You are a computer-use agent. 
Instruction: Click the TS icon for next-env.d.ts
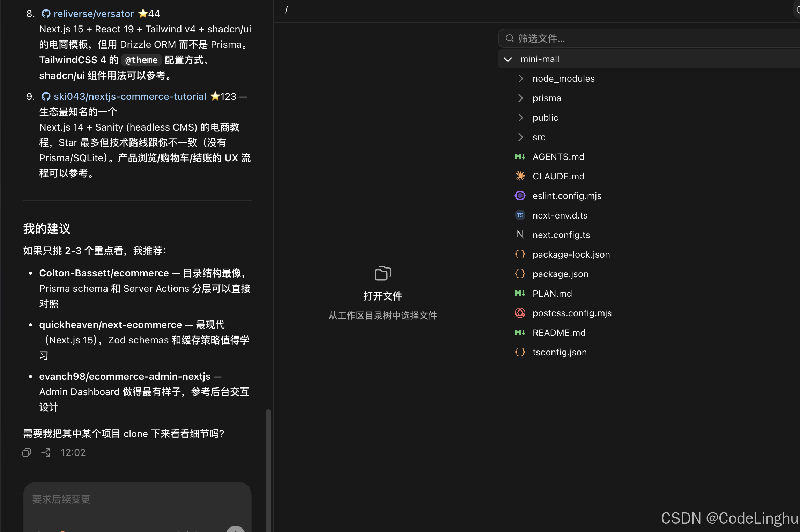point(520,215)
